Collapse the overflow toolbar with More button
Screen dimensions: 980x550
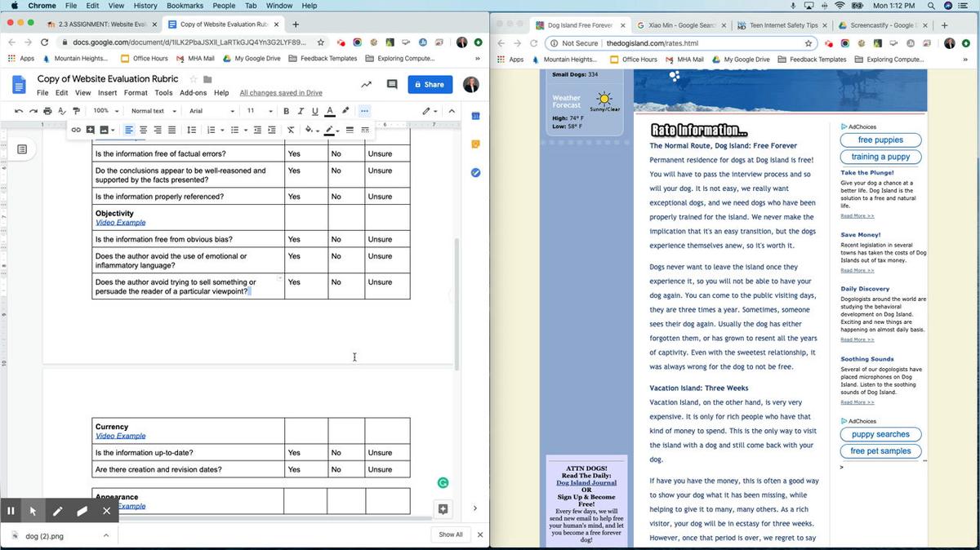click(364, 111)
